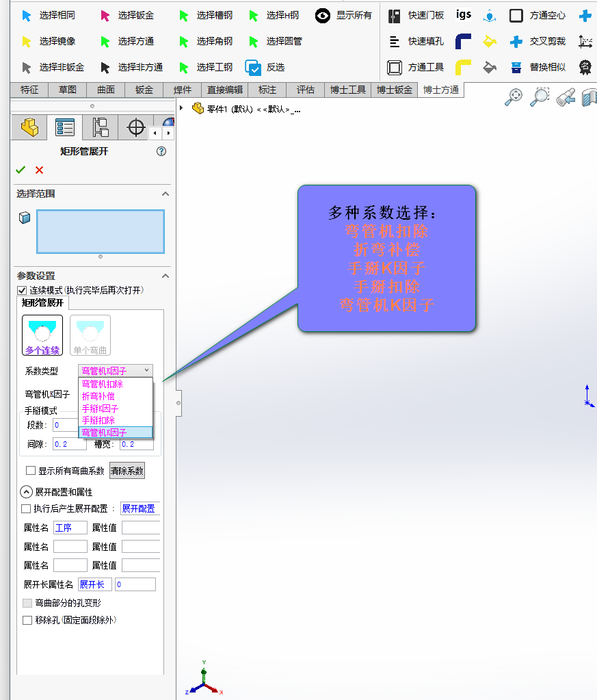
Task: Open the ConfigurationManager panel tab icon
Action: pos(101,127)
